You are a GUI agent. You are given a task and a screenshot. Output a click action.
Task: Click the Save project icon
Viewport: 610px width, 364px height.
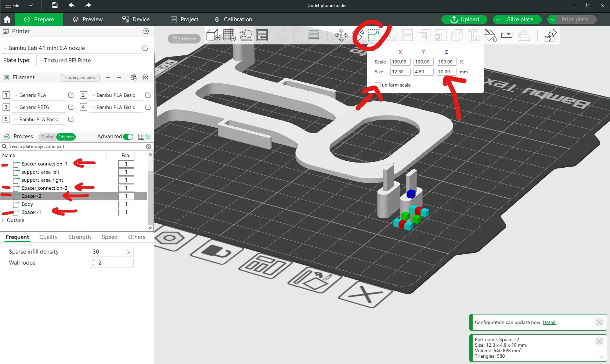pos(55,5)
